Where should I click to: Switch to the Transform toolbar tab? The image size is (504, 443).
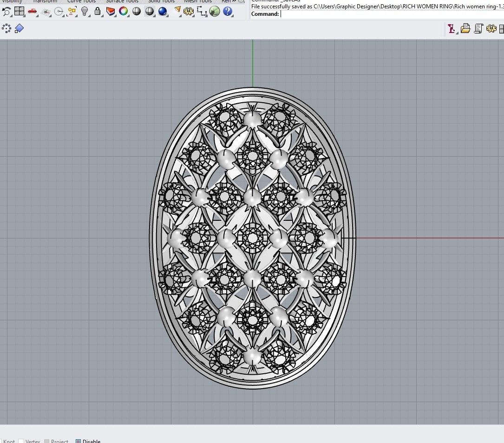(x=45, y=1)
